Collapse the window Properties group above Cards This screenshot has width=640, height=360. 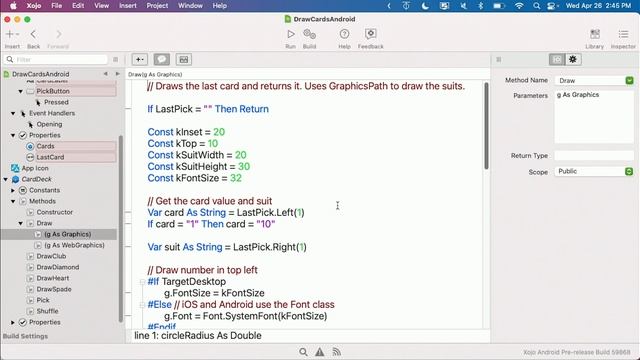pos(13,136)
